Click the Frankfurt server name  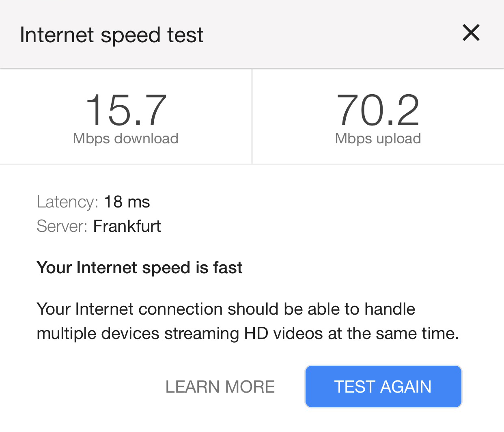(127, 226)
